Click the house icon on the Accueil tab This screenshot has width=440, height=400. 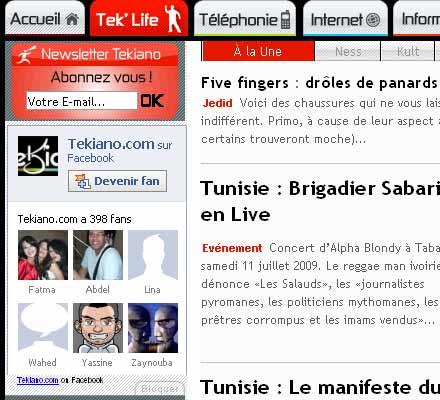click(x=72, y=19)
